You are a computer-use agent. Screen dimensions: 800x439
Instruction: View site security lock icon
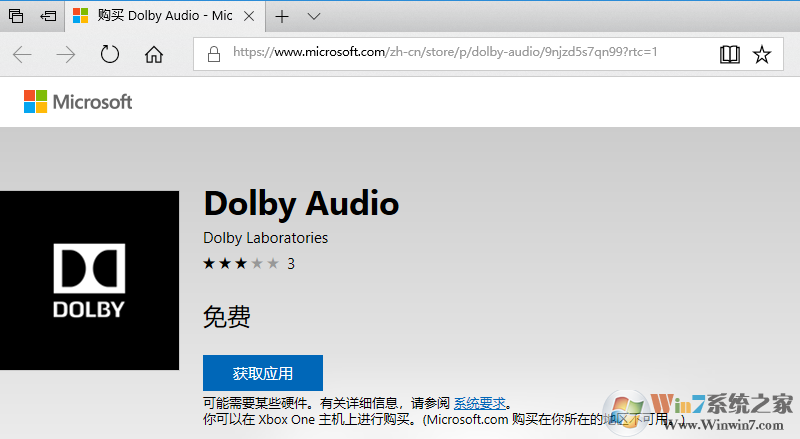pos(214,54)
